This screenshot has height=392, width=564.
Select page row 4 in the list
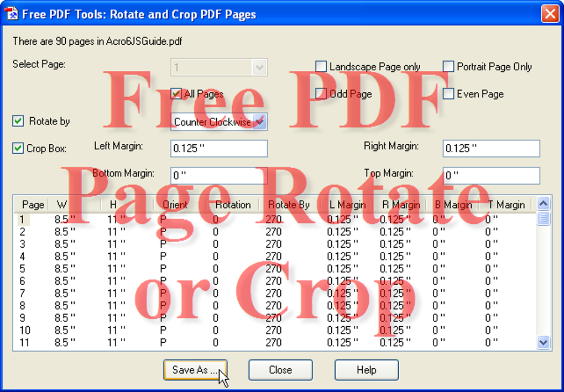(275, 257)
